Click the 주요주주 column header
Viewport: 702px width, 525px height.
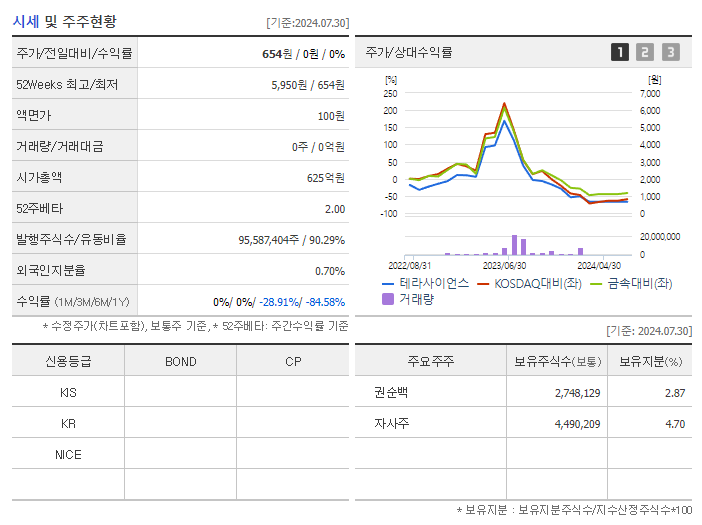point(430,361)
